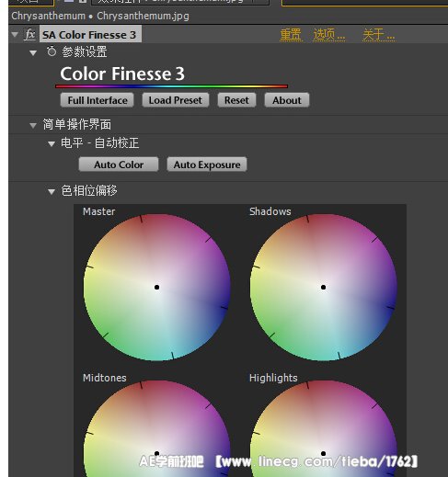
Task: Click the Shadows wheel label
Action: (270, 211)
